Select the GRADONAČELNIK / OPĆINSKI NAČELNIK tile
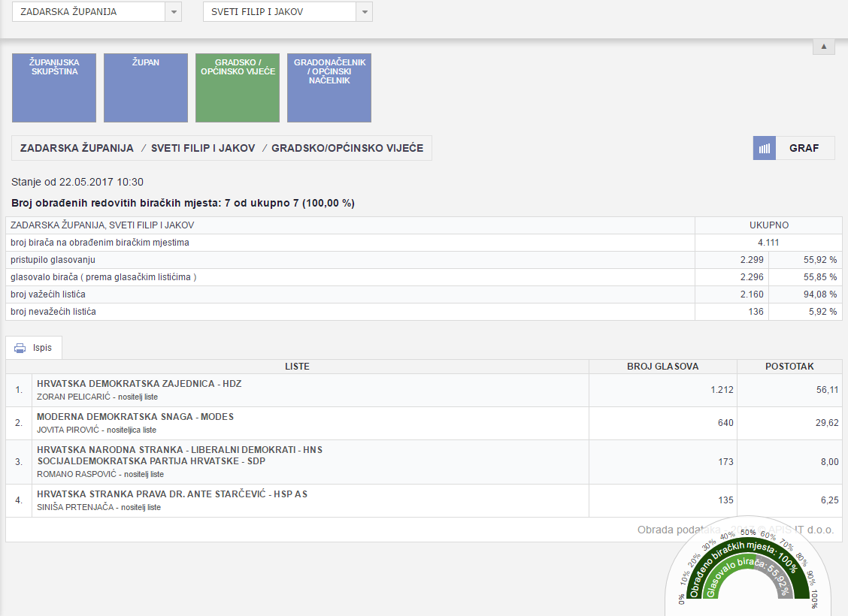 pos(329,88)
